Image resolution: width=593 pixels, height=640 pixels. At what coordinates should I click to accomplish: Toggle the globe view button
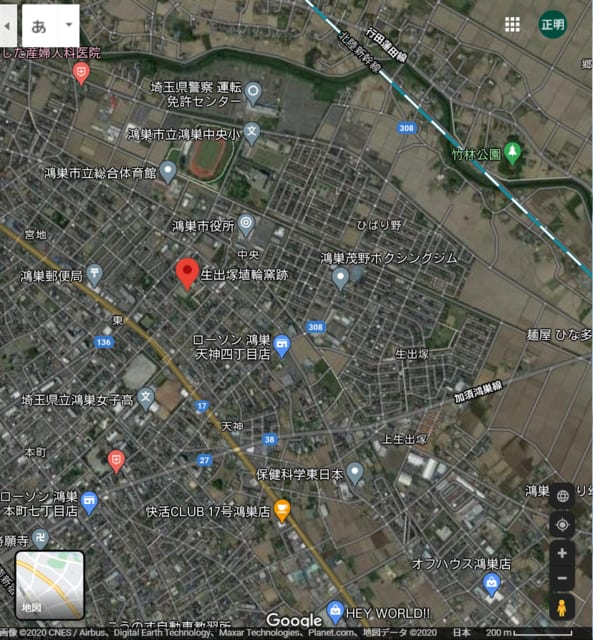pyautogui.click(x=562, y=496)
